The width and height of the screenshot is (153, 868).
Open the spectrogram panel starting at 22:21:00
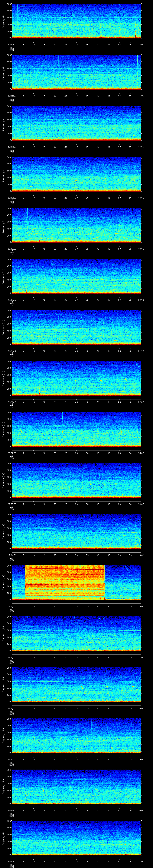(x=76, y=378)
